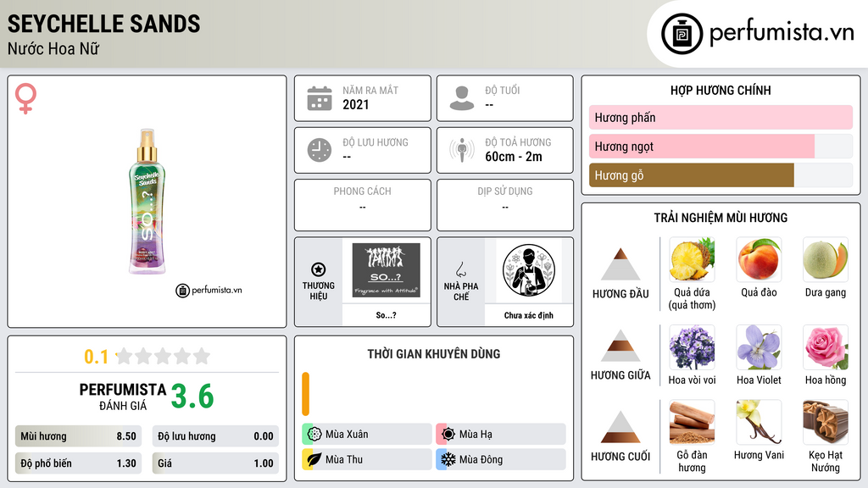Image resolution: width=868 pixels, height=488 pixels.
Task: Click the Mùi hương 8.50 score box
Action: pos(78,436)
